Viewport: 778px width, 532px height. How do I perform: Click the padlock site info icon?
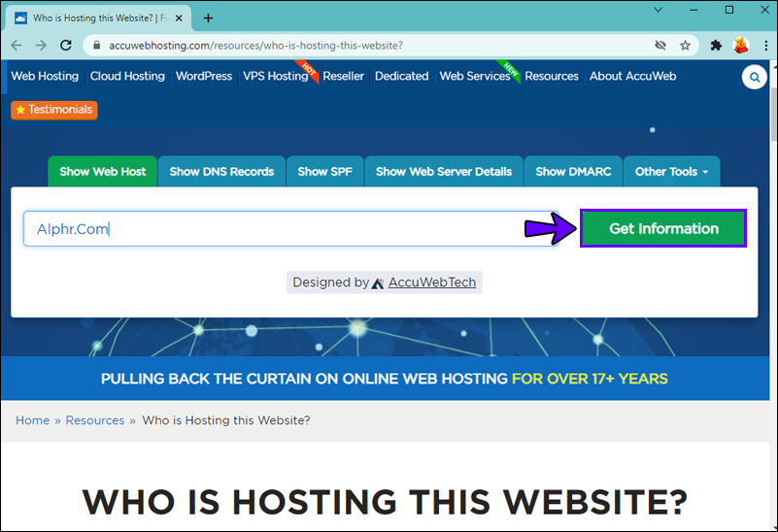coord(97,45)
